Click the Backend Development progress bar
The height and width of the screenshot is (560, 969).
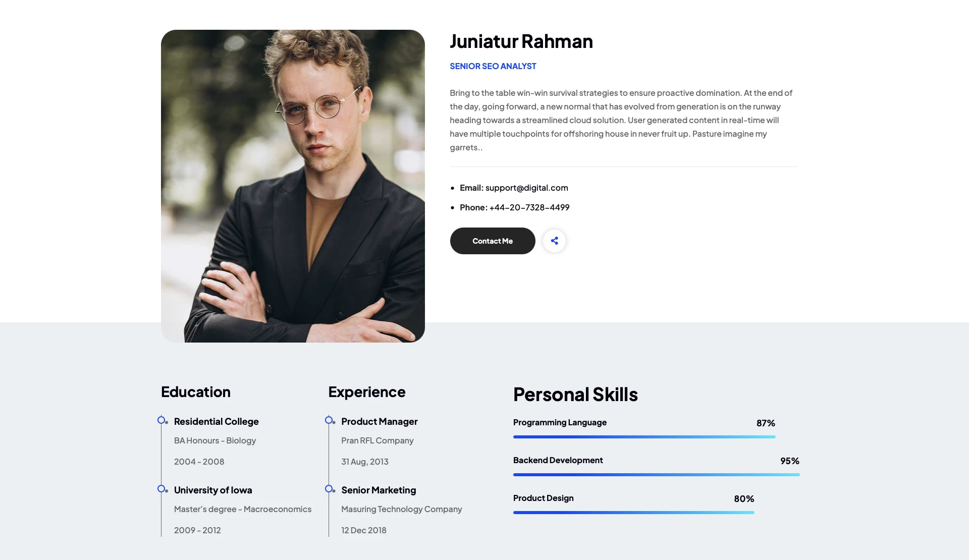click(656, 475)
